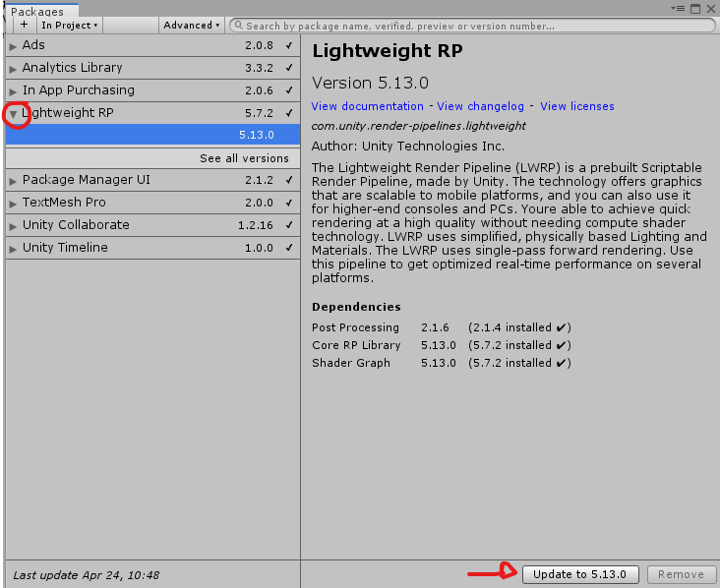Click See all versions
This screenshot has width=720, height=588.
[244, 158]
